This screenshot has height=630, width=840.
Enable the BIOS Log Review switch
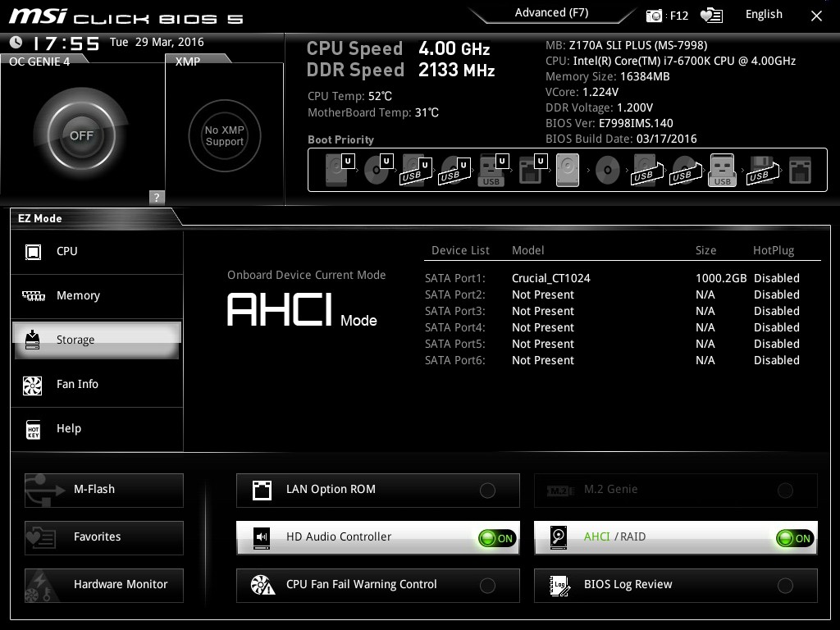[x=785, y=586]
